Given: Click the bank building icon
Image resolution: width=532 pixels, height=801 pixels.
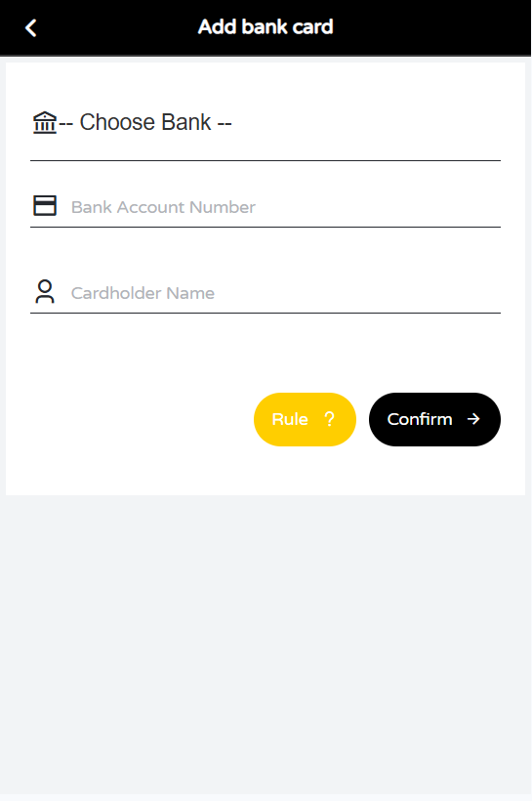Looking at the screenshot, I should (x=45, y=123).
